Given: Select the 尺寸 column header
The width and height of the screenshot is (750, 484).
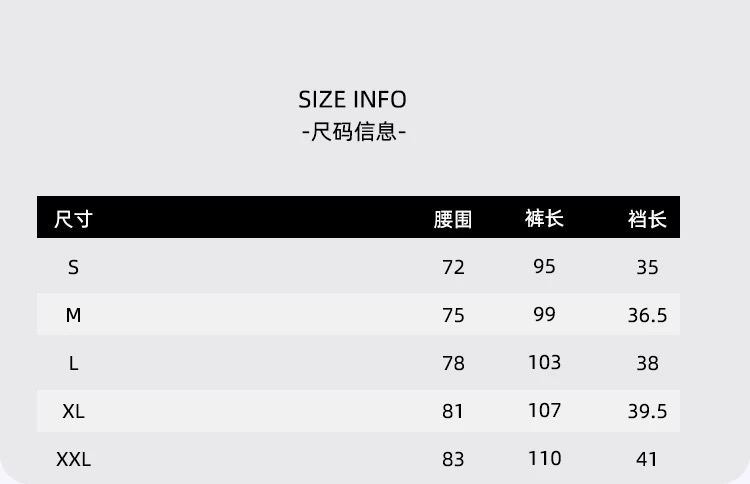Looking at the screenshot, I should point(73,218).
